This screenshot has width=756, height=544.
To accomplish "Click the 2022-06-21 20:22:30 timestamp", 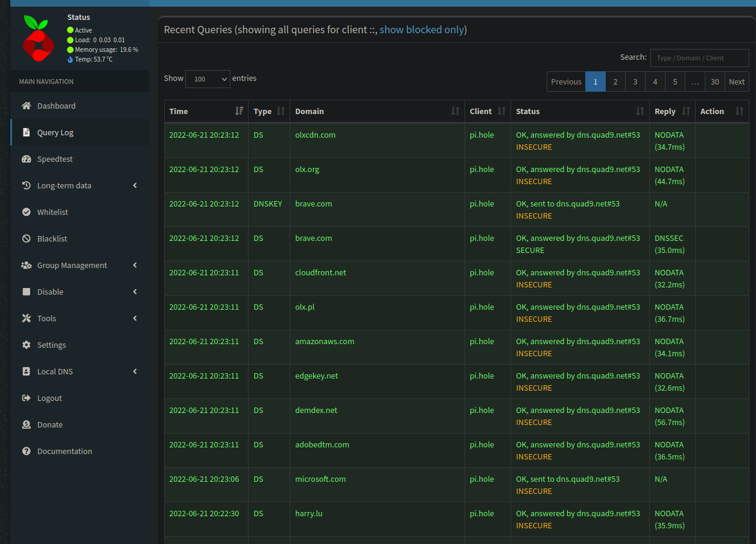I will pos(204,513).
